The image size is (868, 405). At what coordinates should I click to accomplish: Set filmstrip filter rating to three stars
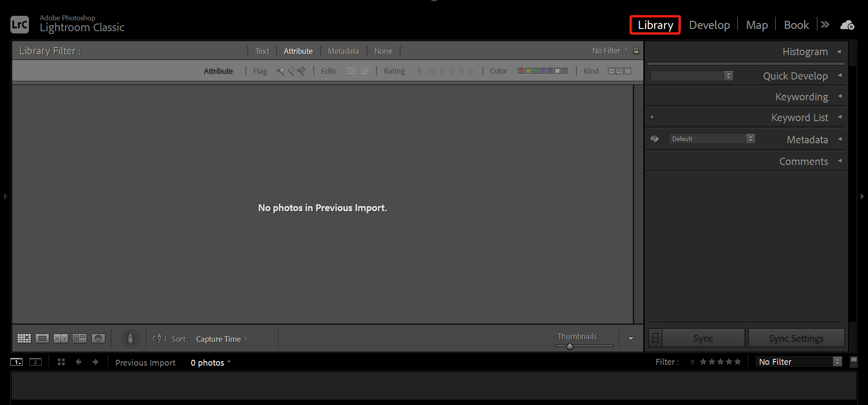[721, 362]
